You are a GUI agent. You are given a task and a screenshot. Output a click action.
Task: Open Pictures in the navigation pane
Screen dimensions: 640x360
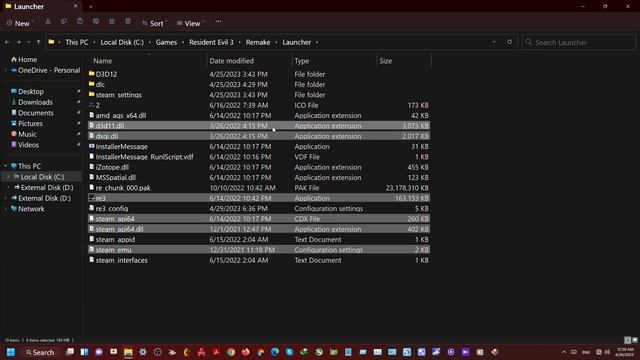27,123
